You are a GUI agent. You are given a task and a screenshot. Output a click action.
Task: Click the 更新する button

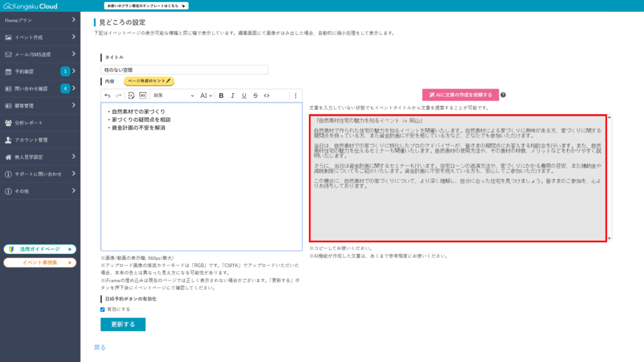[x=123, y=324]
